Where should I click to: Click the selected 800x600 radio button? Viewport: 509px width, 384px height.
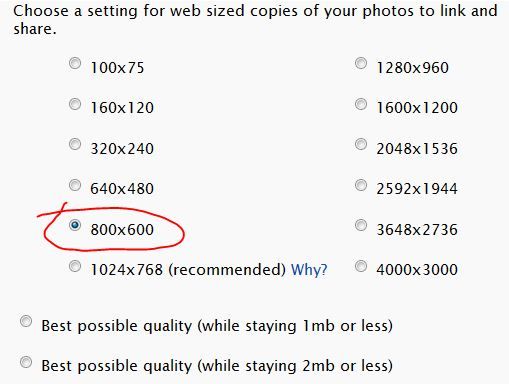tap(75, 225)
